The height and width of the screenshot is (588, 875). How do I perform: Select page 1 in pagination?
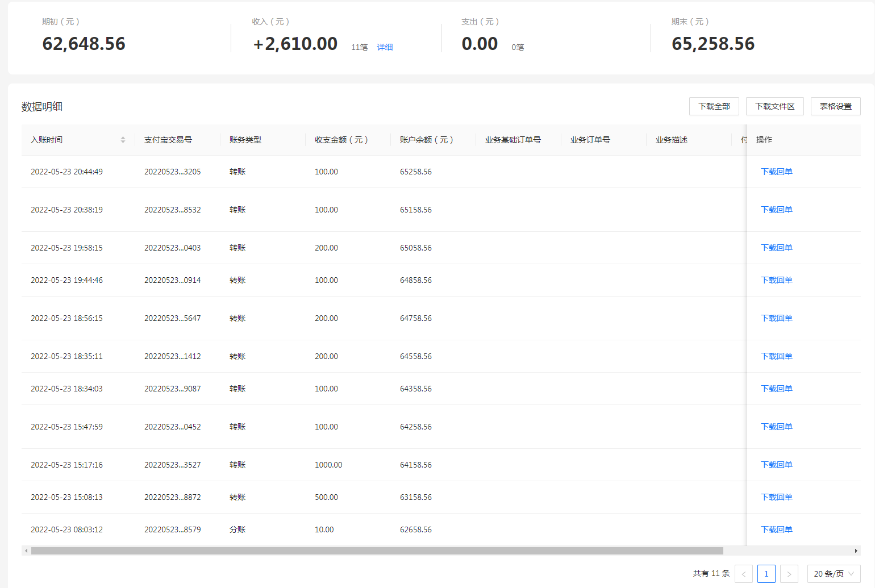(x=766, y=574)
